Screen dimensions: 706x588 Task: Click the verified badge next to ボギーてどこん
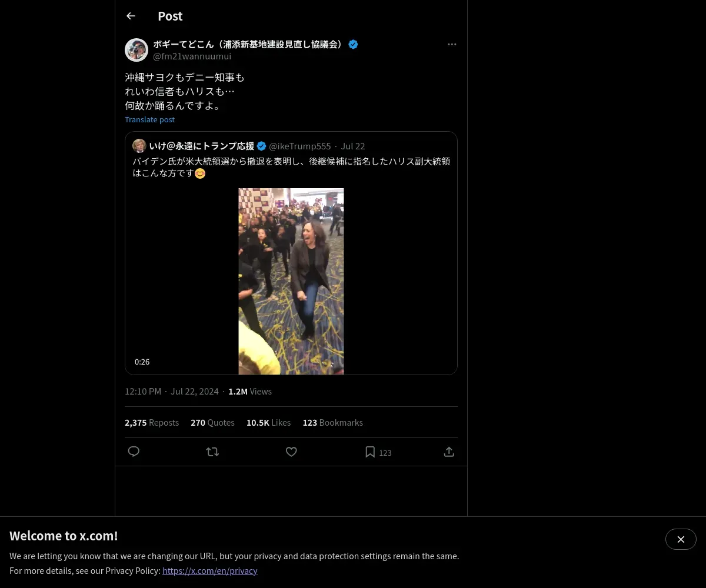[x=353, y=44]
